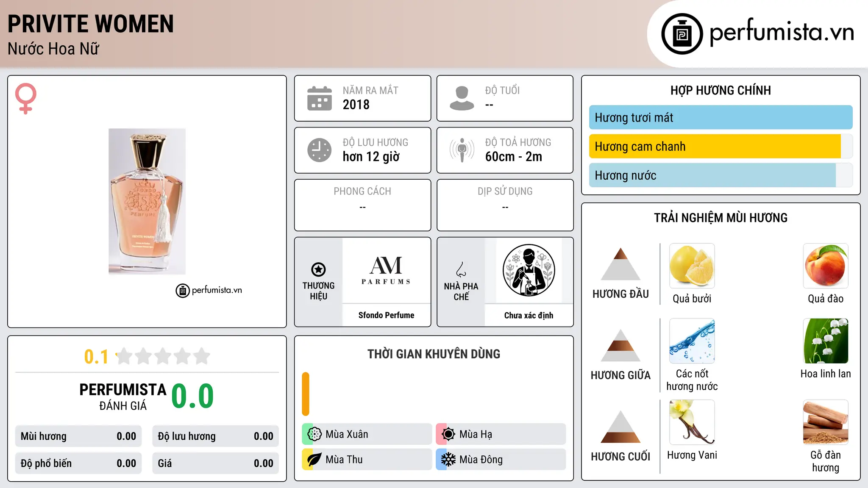Click the THỜI GIAN KHUYÊN DÙNG heading
This screenshot has width=868, height=488.
tap(434, 354)
